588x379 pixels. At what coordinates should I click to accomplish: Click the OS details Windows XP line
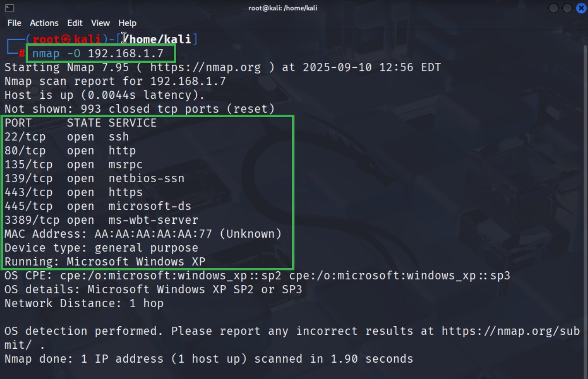153,289
